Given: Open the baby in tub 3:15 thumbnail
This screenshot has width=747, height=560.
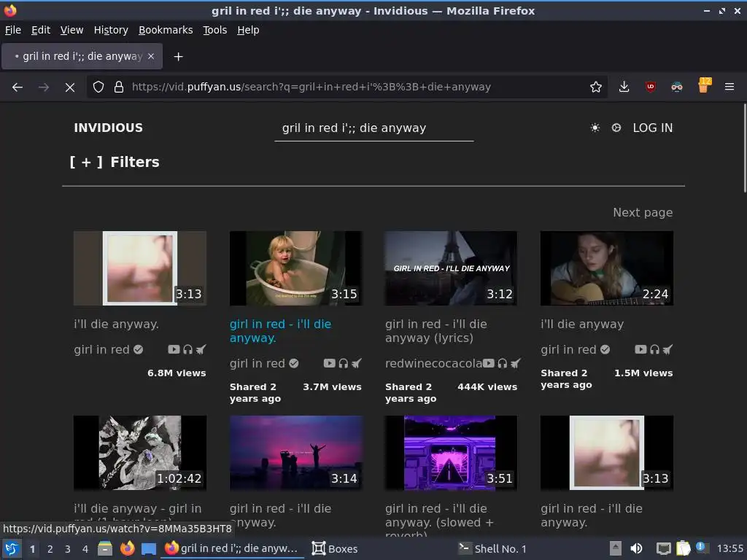Looking at the screenshot, I should (296, 268).
